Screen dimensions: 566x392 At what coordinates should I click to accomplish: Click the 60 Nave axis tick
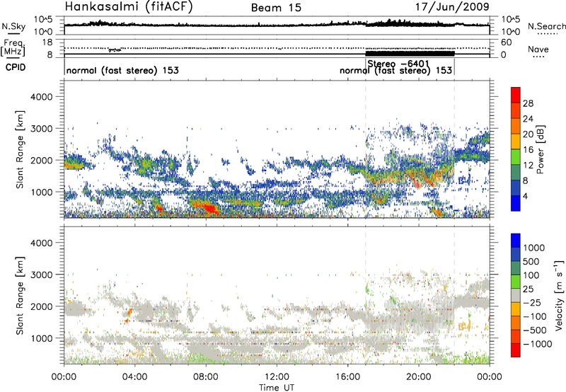click(506, 42)
